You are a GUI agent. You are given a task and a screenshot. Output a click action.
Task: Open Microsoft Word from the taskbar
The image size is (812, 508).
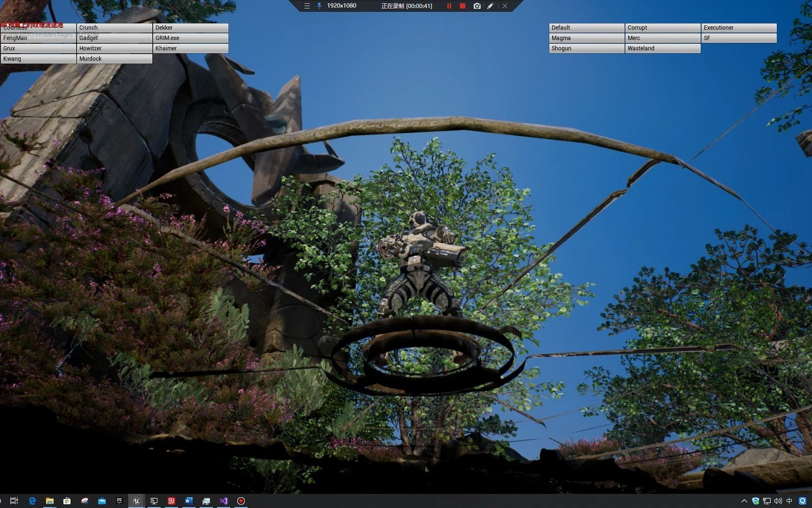point(188,501)
